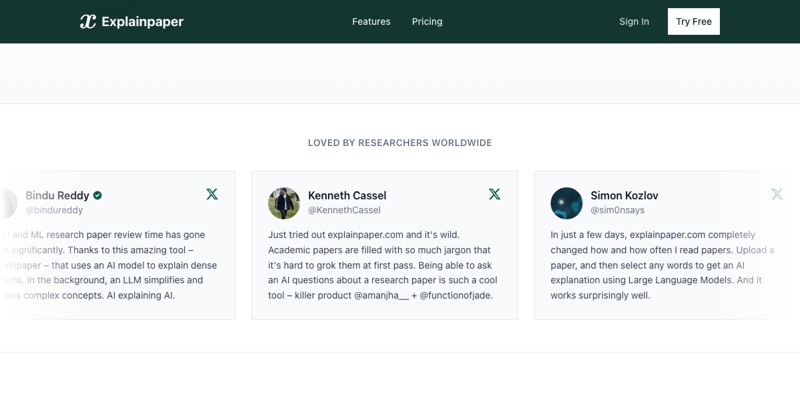Screen dimensions: 800x420
Task: Click the @KennethCassel handle
Action: (x=344, y=210)
